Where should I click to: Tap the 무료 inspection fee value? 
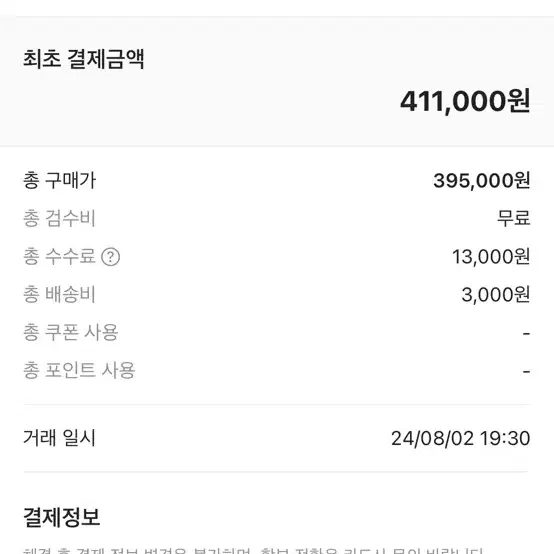point(513,218)
